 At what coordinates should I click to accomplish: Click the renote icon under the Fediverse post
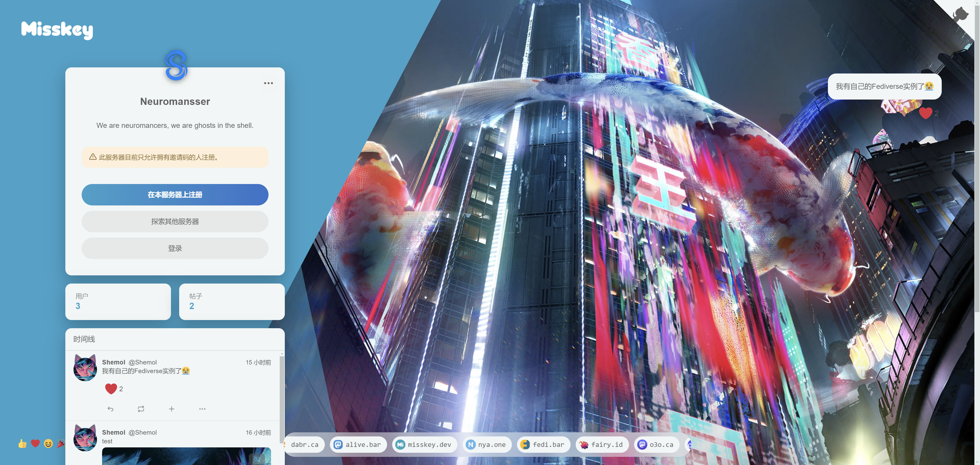(141, 409)
